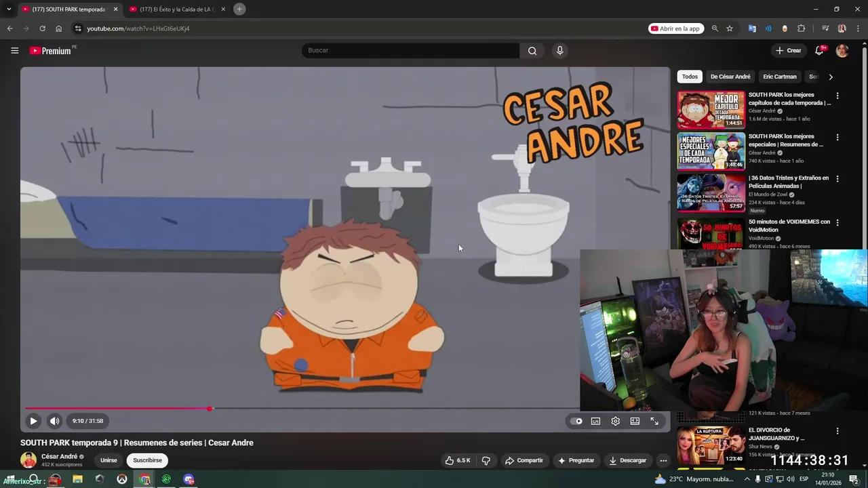Open the Chrome three-dot menu
Viewport: 868px width, 488px height.
(857, 28)
